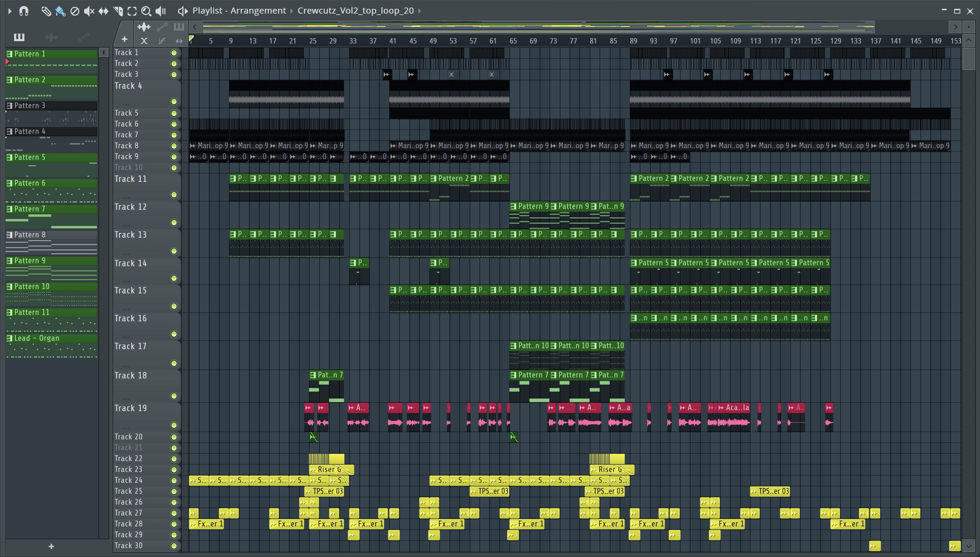The width and height of the screenshot is (980, 557).
Task: Select the Playback speaker tool
Action: pos(161,11)
